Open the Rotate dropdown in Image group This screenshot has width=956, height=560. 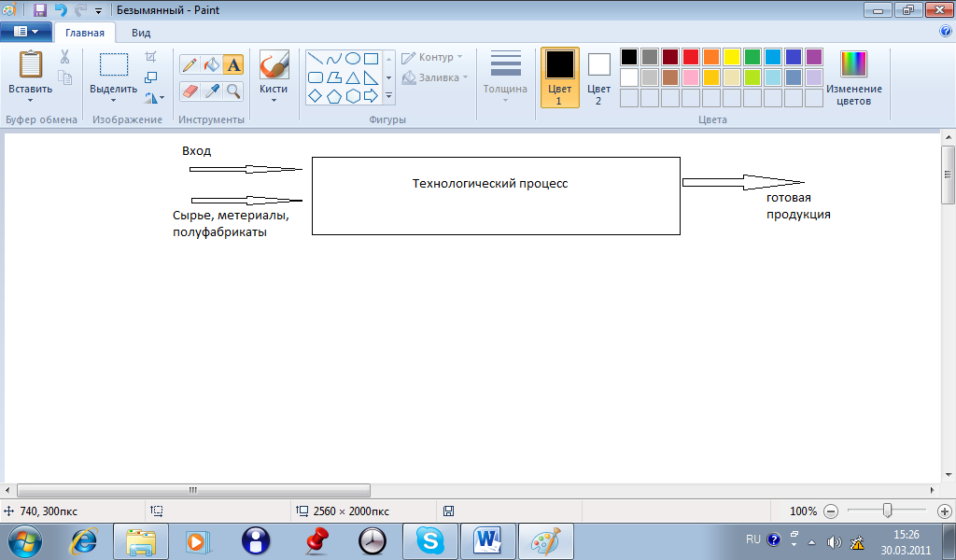154,97
